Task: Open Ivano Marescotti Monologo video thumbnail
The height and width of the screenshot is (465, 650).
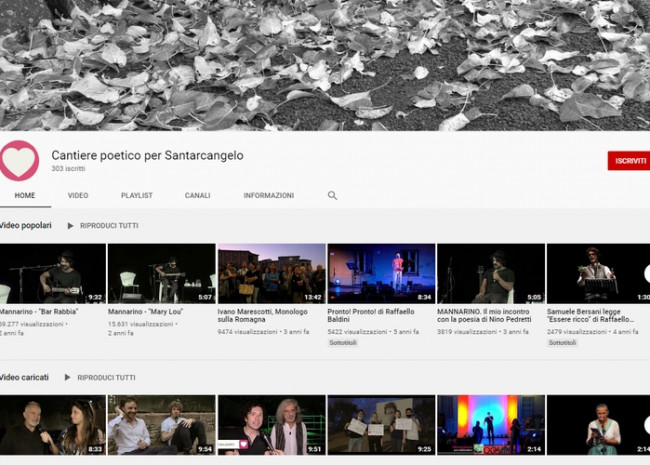Action: (x=271, y=273)
